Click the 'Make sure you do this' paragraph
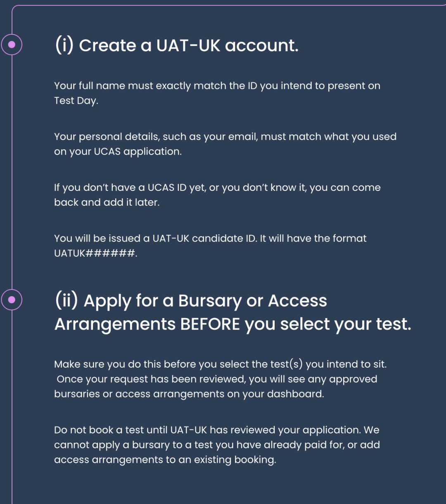Screen dimensions: 446x504 pos(220,379)
